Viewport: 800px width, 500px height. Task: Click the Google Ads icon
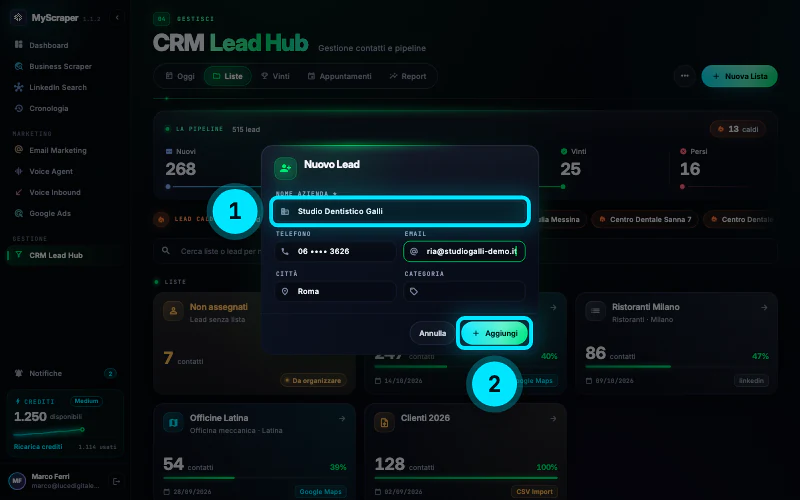pyautogui.click(x=19, y=213)
